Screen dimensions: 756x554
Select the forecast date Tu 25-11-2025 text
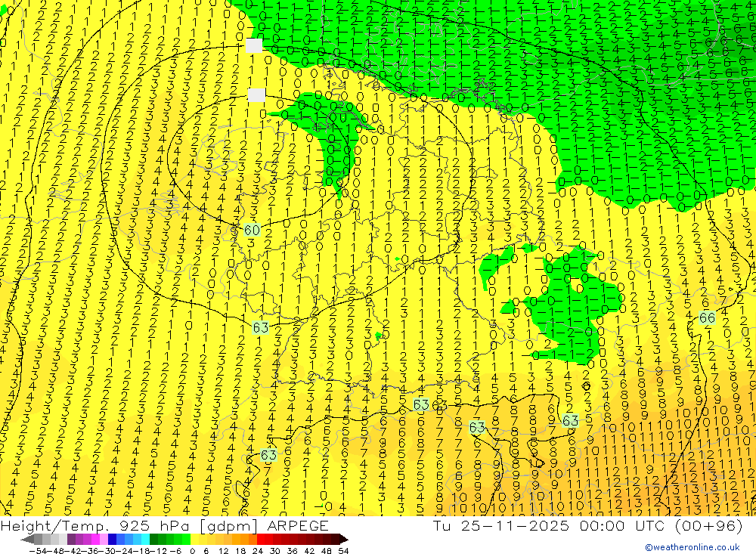click(x=501, y=525)
